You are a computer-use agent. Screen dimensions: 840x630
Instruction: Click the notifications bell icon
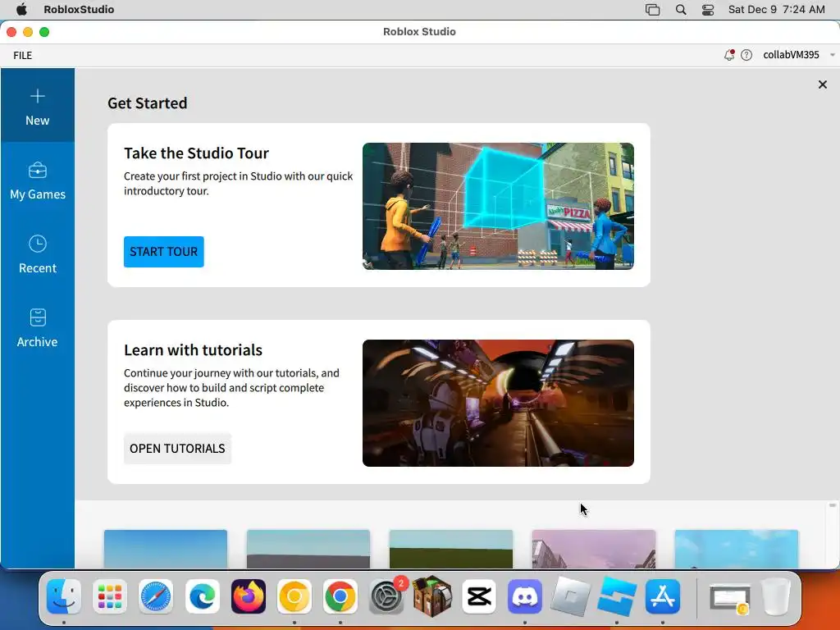coord(728,55)
